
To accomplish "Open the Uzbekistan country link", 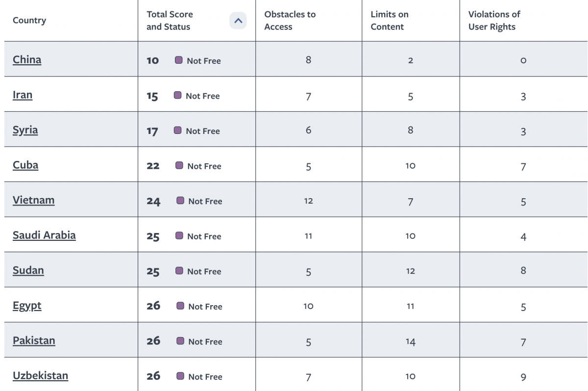I will [40, 376].
